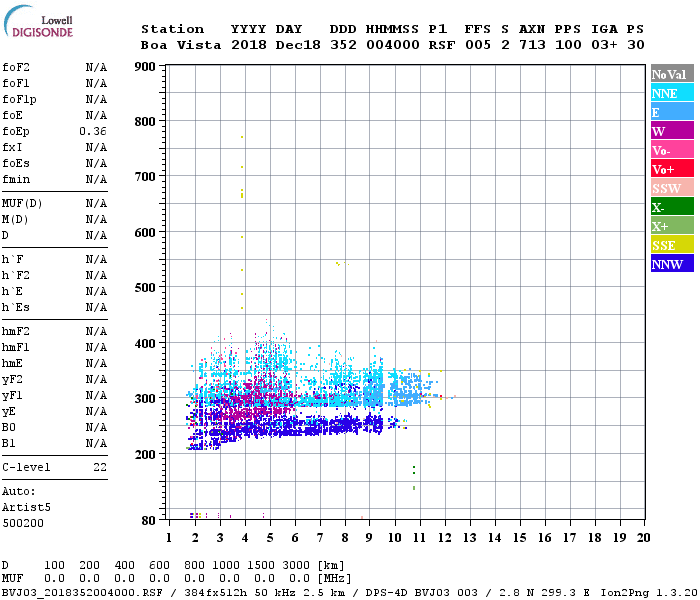700x600 pixels.
Task: Select the Vo+ red legend swatch
Action: pyautogui.click(x=672, y=168)
